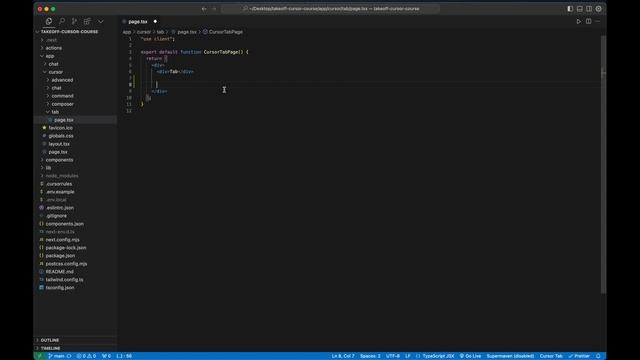
Task: Expand the .next folder
Action: click(51, 40)
